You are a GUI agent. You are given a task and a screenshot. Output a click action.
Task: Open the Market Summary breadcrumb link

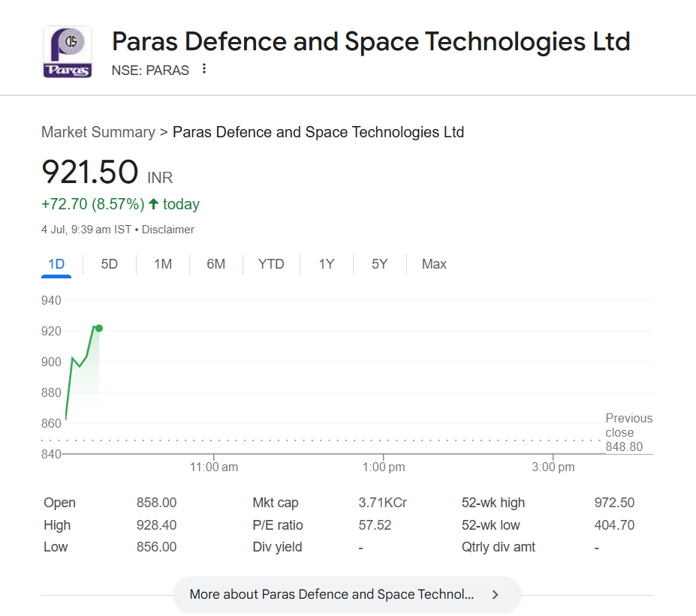98,132
